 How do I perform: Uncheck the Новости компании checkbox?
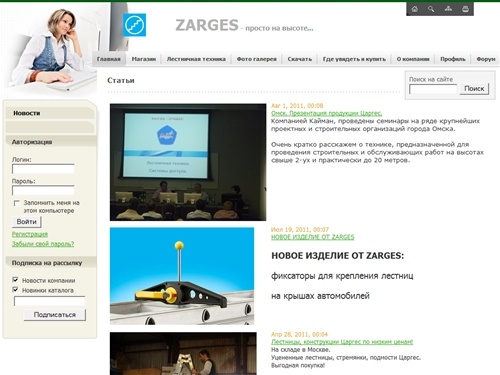coord(15,280)
